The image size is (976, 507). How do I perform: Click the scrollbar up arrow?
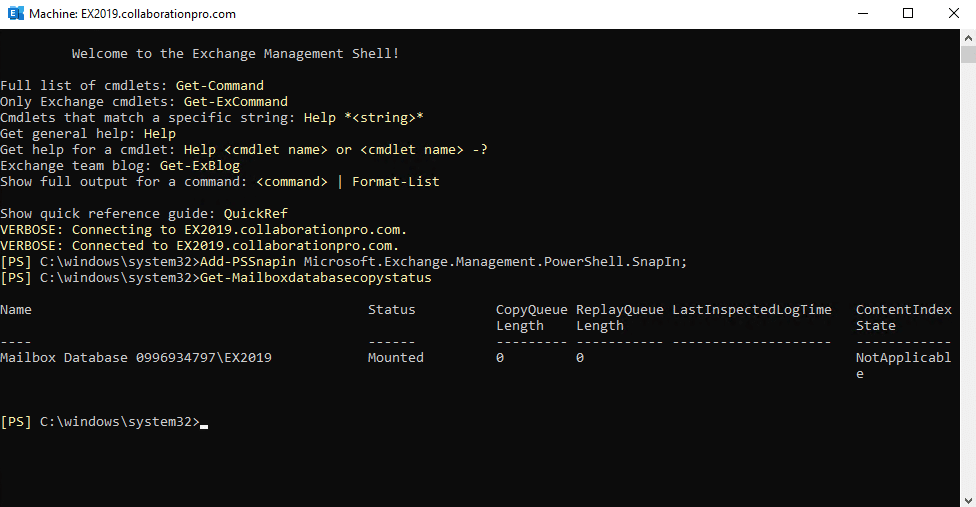pyautogui.click(x=968, y=37)
